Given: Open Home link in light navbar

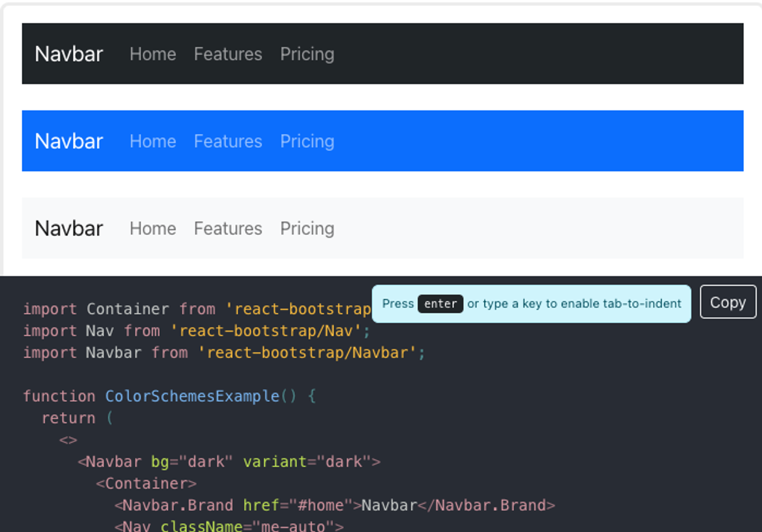Looking at the screenshot, I should pyautogui.click(x=152, y=228).
